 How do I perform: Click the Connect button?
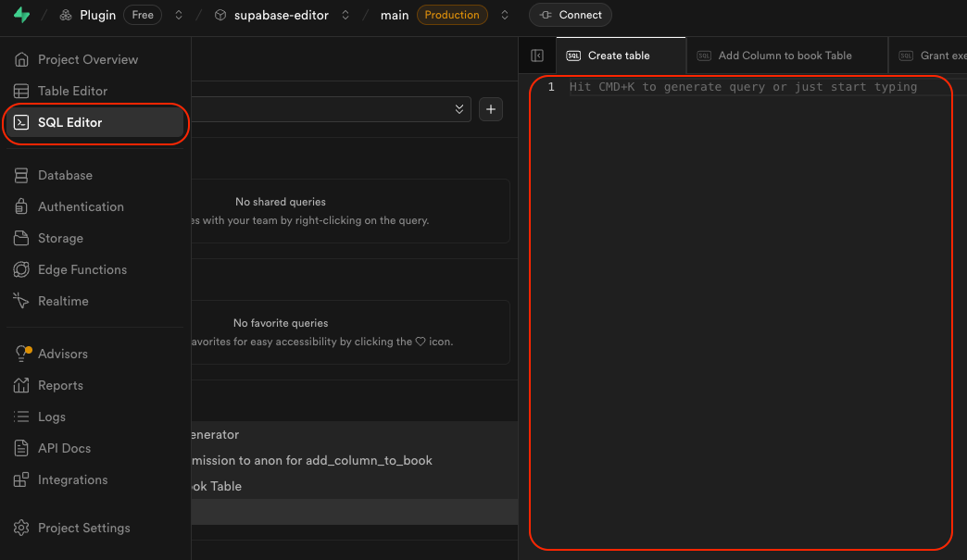(571, 16)
